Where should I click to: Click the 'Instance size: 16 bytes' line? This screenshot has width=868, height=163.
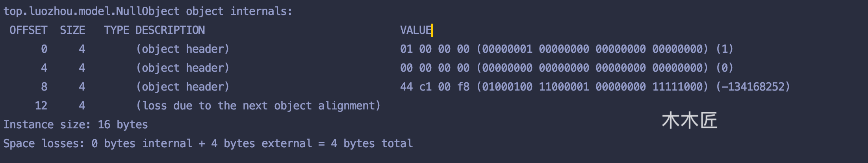pos(76,125)
